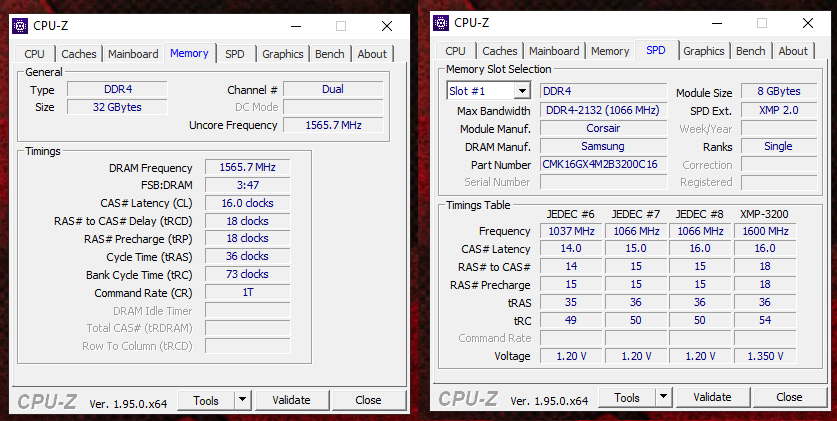Click Close button in left window

[368, 400]
